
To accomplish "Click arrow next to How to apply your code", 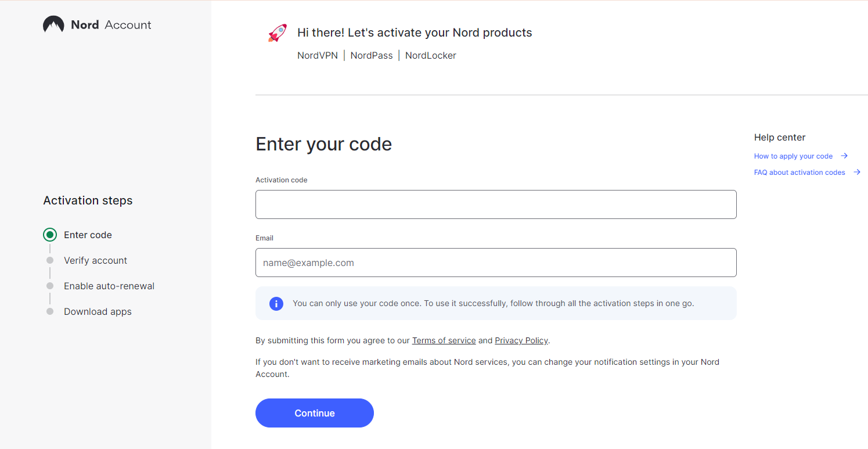I will coord(844,156).
